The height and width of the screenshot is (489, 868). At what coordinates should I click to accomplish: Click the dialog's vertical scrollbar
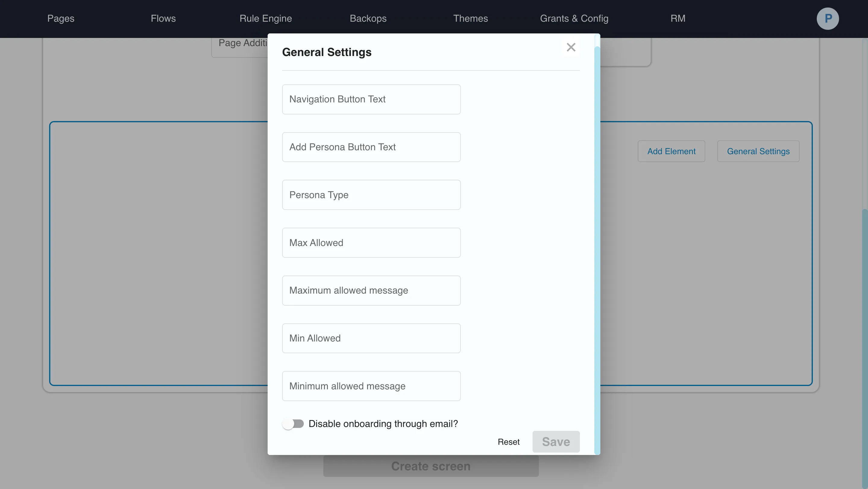click(x=597, y=251)
